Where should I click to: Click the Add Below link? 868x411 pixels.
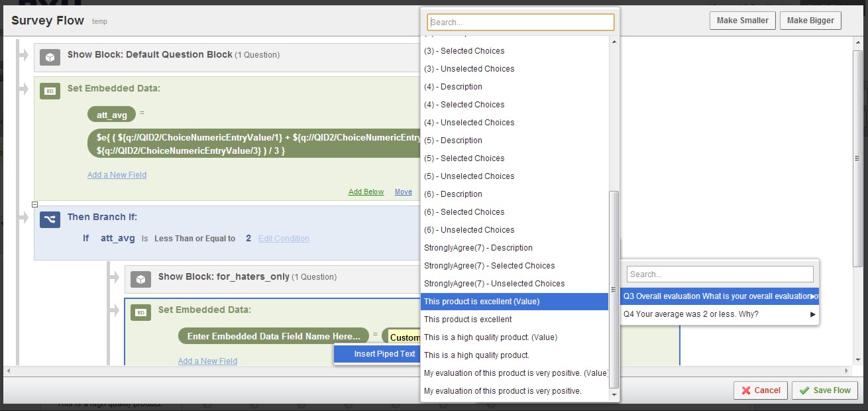[366, 192]
